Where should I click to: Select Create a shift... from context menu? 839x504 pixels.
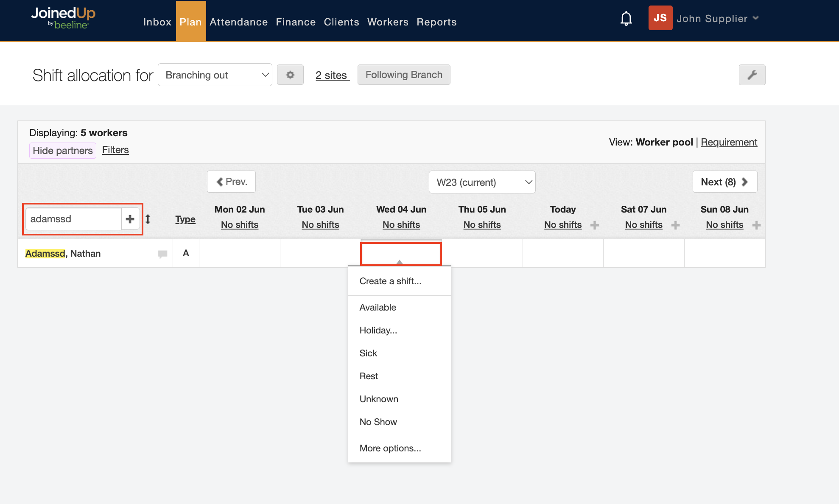pos(390,281)
